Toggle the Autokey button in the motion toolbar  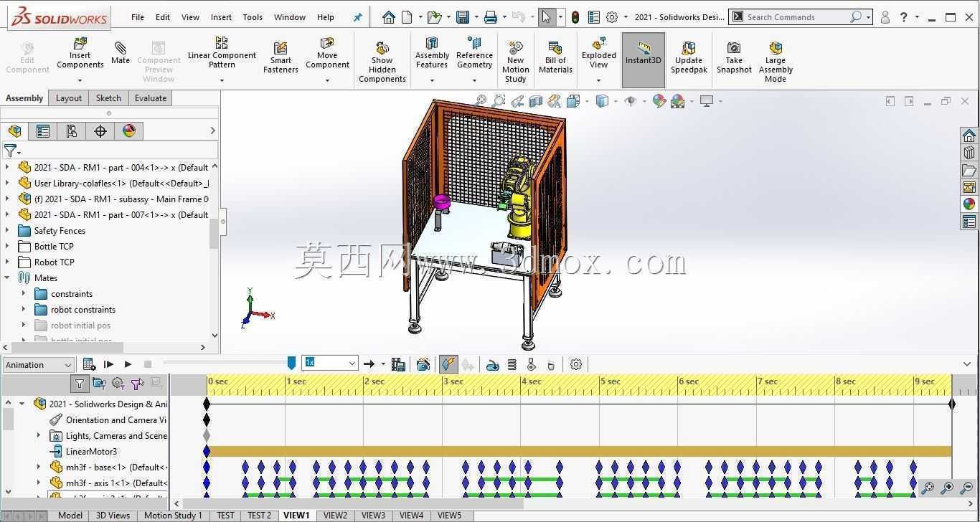(448, 364)
